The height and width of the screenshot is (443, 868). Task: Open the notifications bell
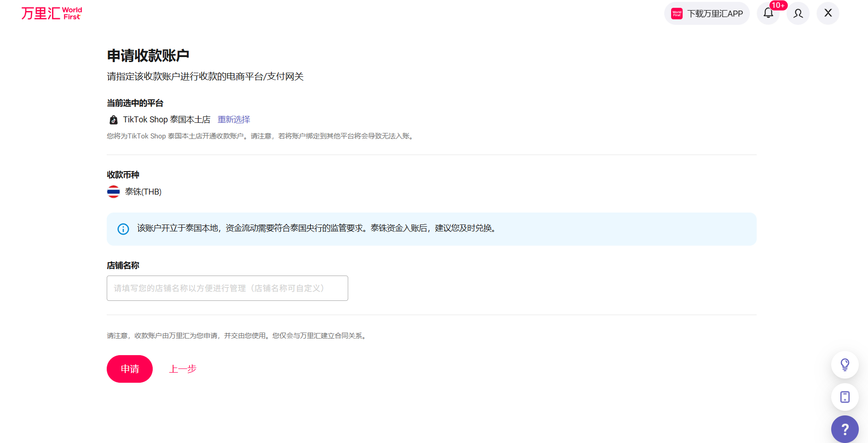click(768, 13)
